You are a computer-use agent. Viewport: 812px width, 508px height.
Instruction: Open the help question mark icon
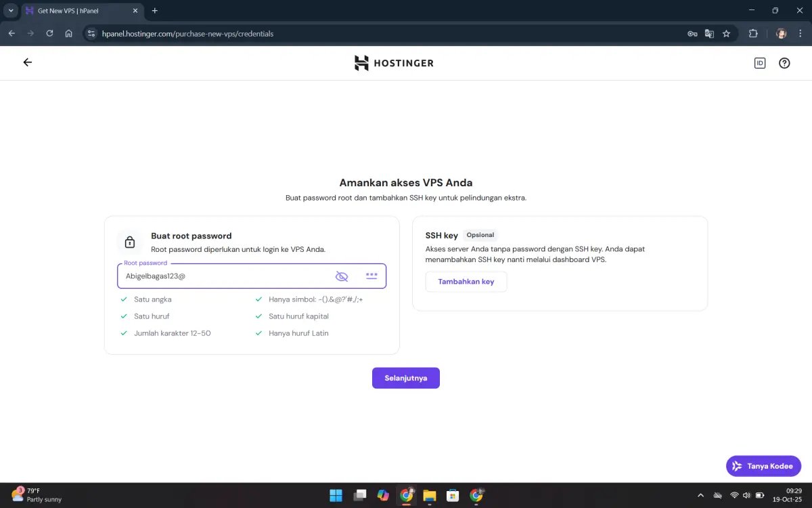pos(784,63)
